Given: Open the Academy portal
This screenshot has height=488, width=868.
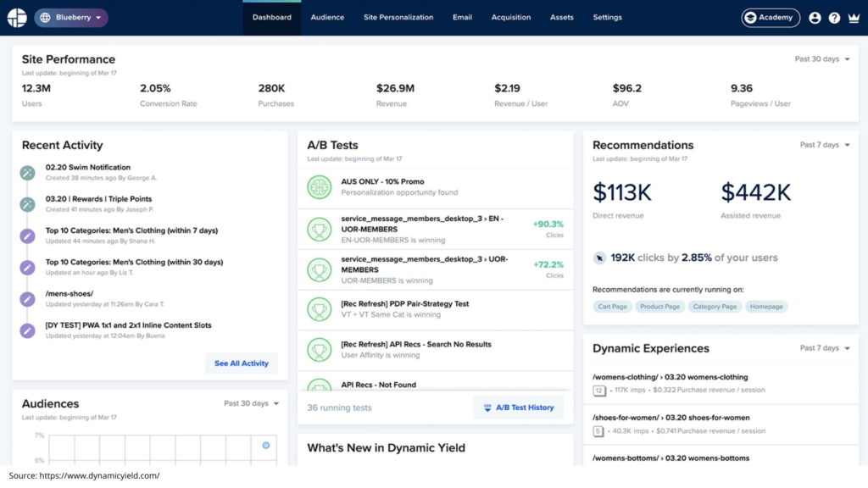Looking at the screenshot, I should click(x=770, y=17).
